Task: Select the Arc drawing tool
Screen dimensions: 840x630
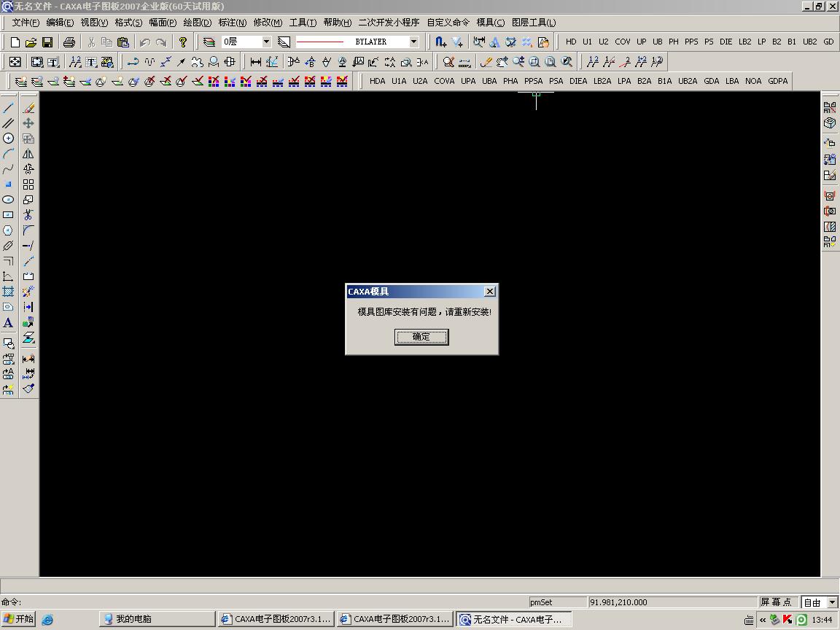Action: (x=8, y=154)
